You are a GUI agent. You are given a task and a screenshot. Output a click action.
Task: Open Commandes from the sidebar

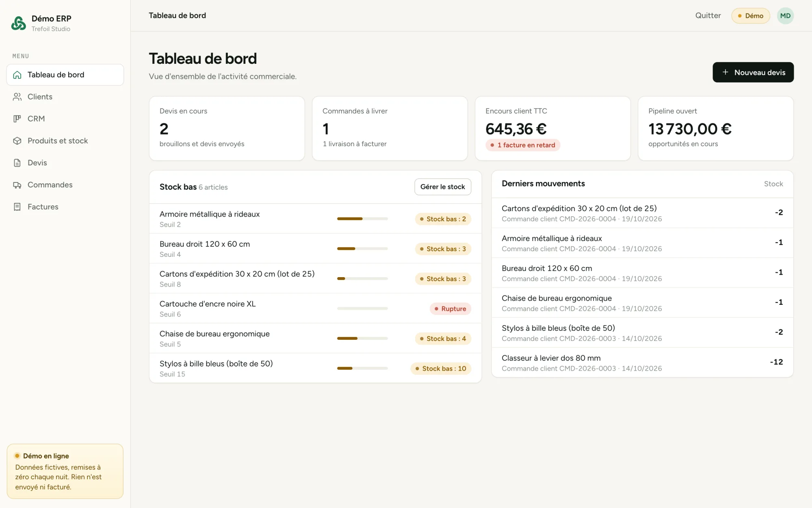coord(65,185)
